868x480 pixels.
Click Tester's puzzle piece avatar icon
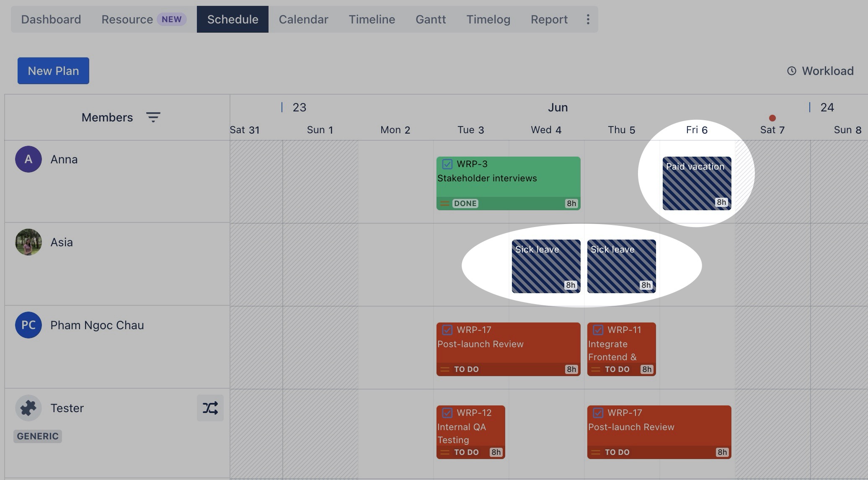coord(28,408)
